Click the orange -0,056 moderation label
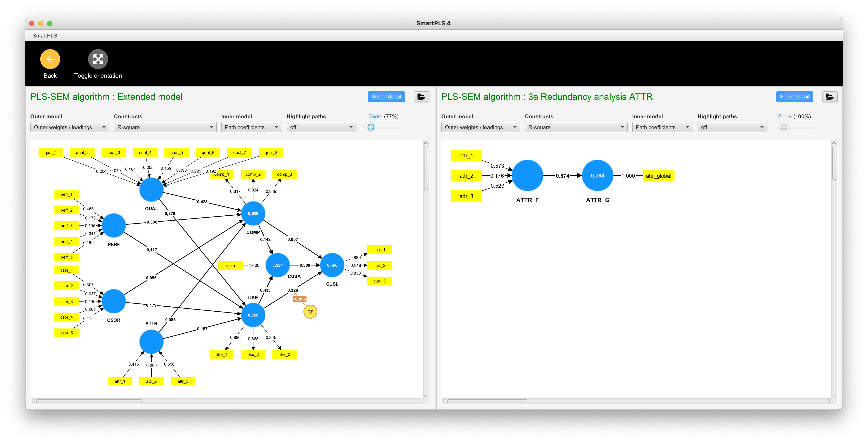The height and width of the screenshot is (443, 868). (x=300, y=299)
